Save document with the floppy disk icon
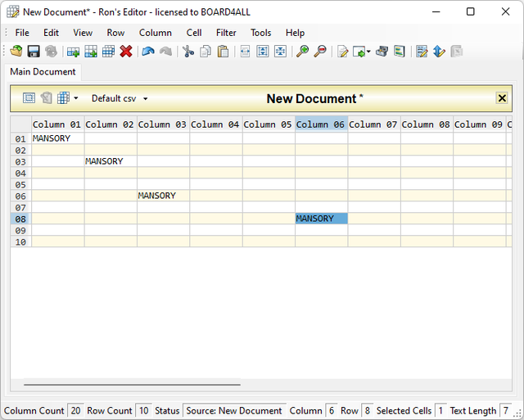524x420 pixels. click(x=34, y=51)
